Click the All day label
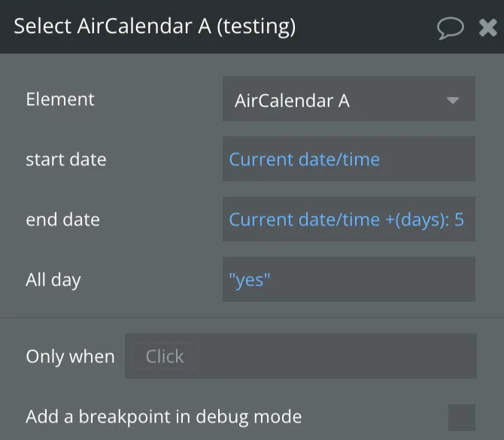This screenshot has height=440, width=504. coord(53,280)
